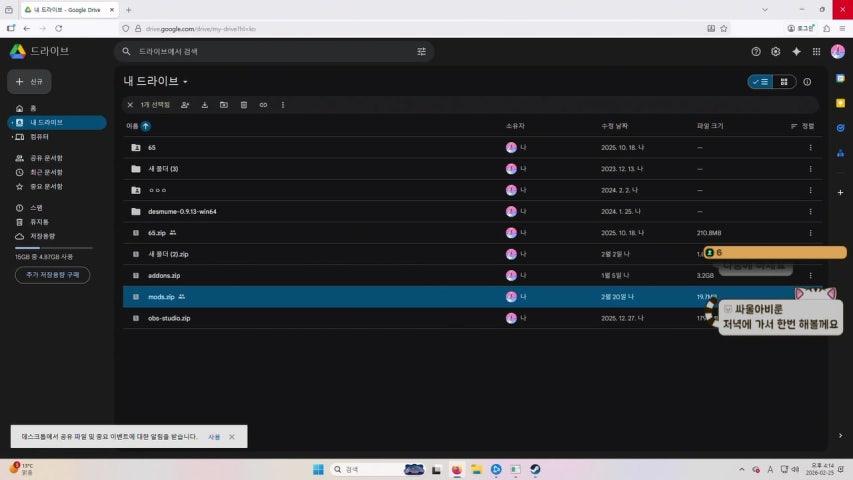Open Recent in sidebar
This screenshot has height=480, width=853.
[x=57, y=172]
